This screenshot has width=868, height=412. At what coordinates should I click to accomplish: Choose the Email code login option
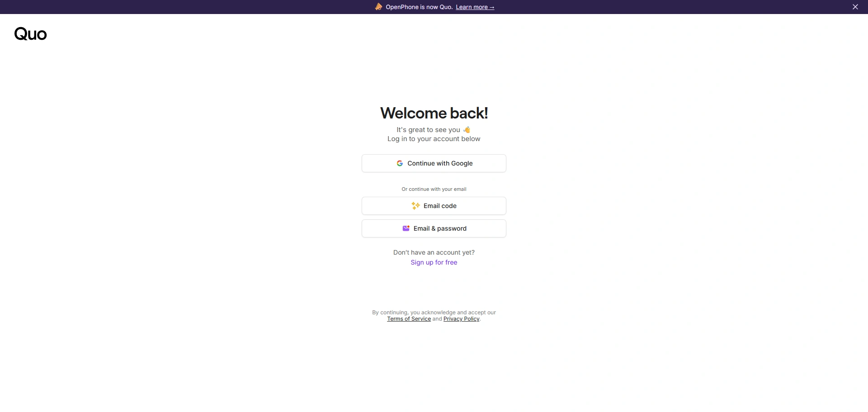click(x=434, y=206)
